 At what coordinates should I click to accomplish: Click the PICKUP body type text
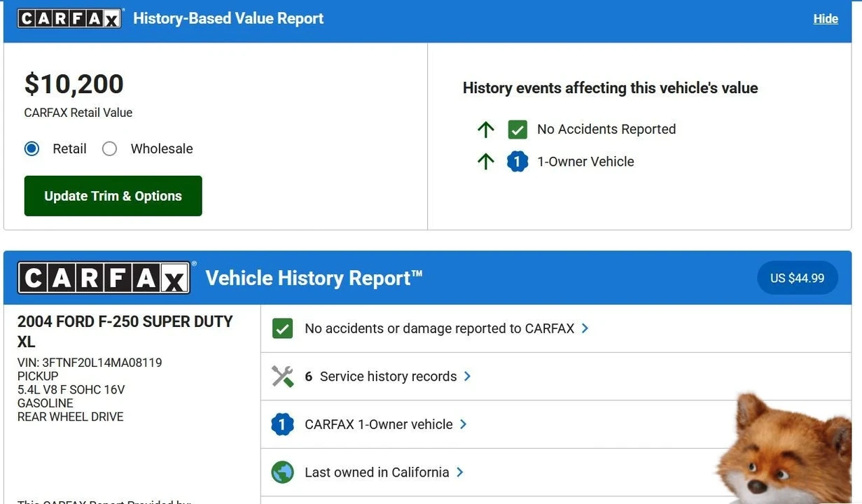tap(38, 376)
